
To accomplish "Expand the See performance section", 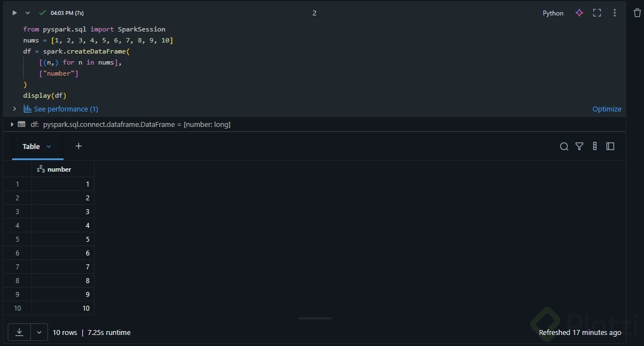I will [14, 109].
